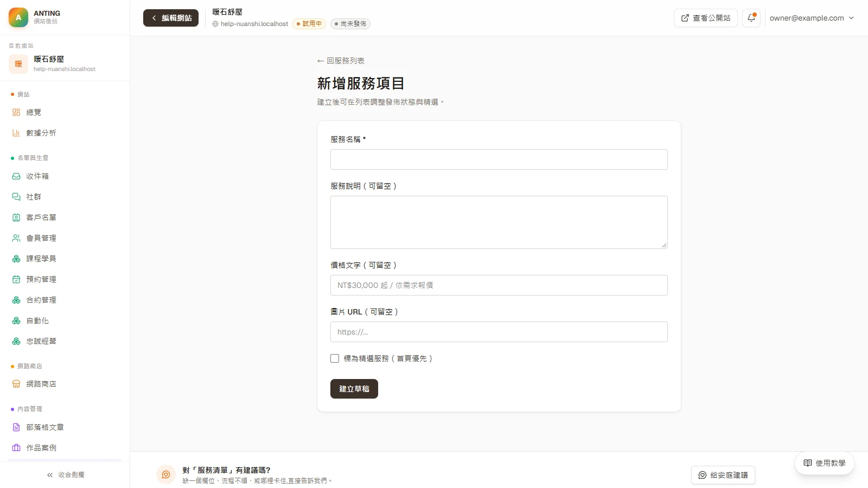Focus the 服務名稱 input field

499,159
